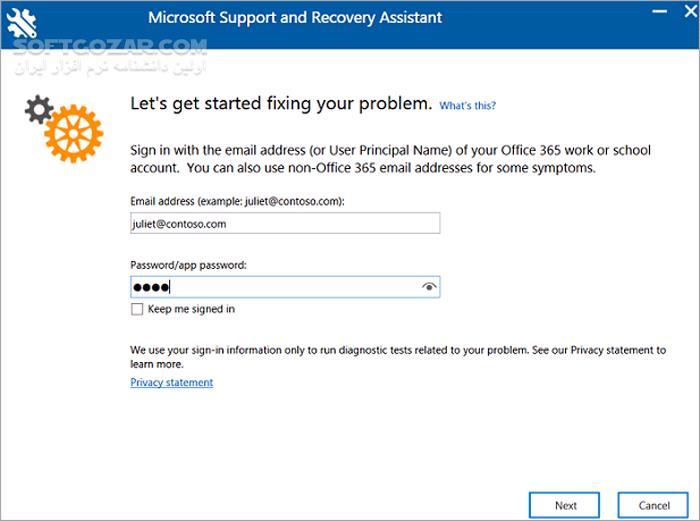Minimize the Support and Recovery Assistant window
Screen dimensions: 700x521
[x=659, y=11]
